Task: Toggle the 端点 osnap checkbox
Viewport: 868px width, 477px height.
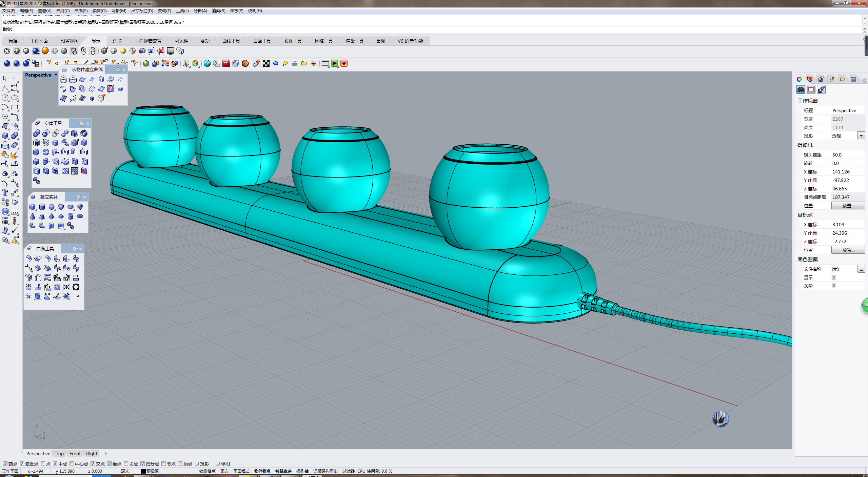Action: coord(5,463)
